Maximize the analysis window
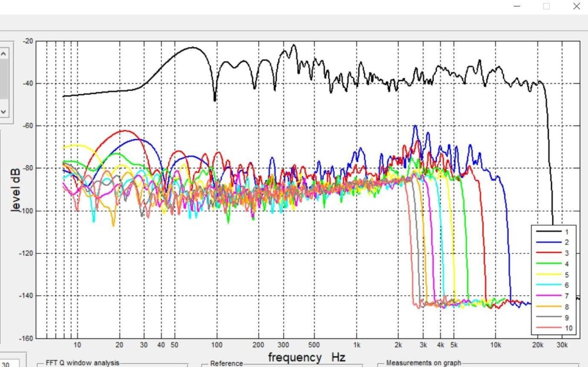 [x=546, y=6]
